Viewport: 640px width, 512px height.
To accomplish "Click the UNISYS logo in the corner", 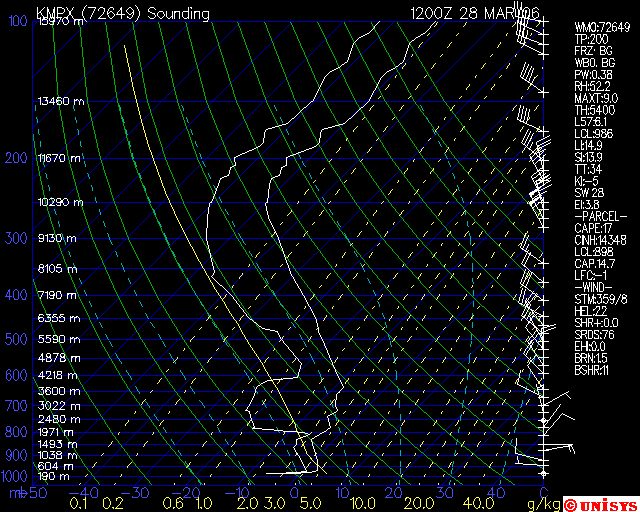I will (x=599, y=503).
